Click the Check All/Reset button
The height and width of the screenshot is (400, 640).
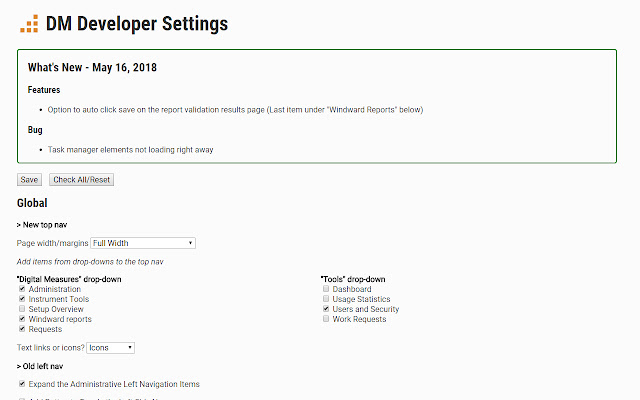(82, 180)
